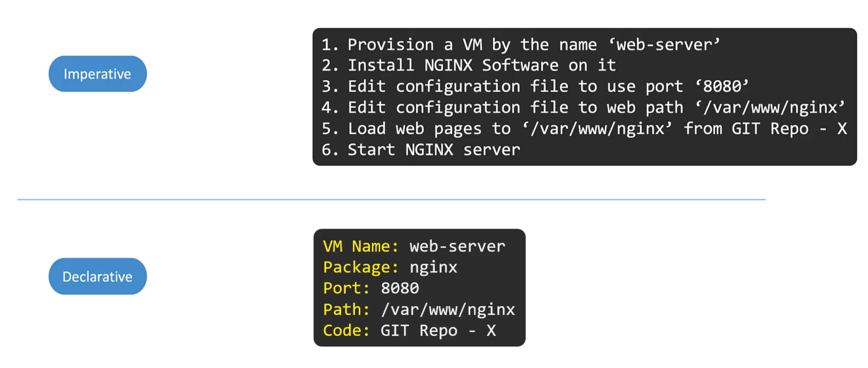Image resolution: width=868 pixels, height=368 pixels.
Task: Click the 'Path:' yellow key label
Action: coord(346,309)
